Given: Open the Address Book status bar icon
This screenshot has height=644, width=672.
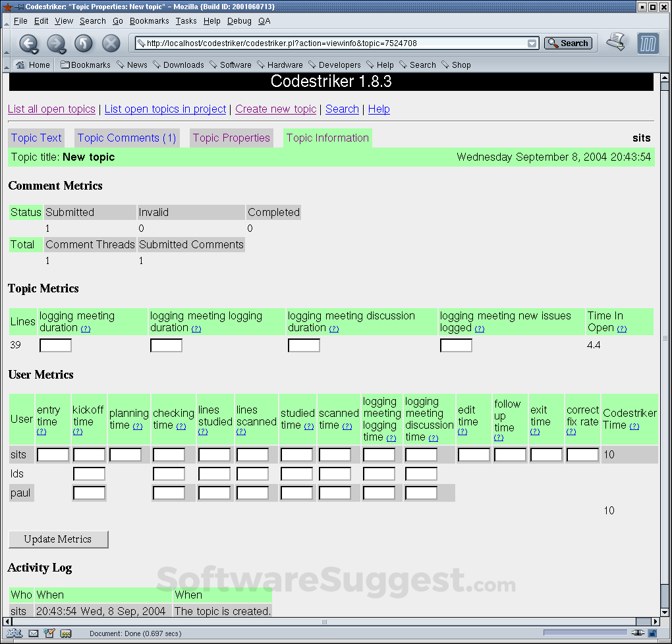Looking at the screenshot, I should pos(66,633).
